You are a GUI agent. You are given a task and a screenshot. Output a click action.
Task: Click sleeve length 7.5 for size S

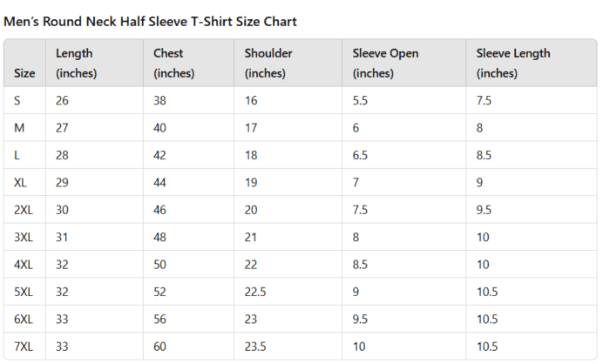(x=484, y=101)
